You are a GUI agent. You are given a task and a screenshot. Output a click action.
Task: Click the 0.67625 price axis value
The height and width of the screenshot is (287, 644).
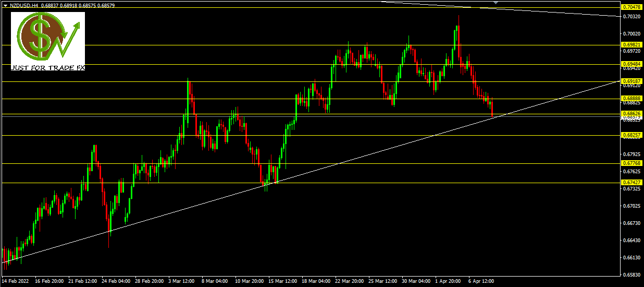(x=632, y=172)
